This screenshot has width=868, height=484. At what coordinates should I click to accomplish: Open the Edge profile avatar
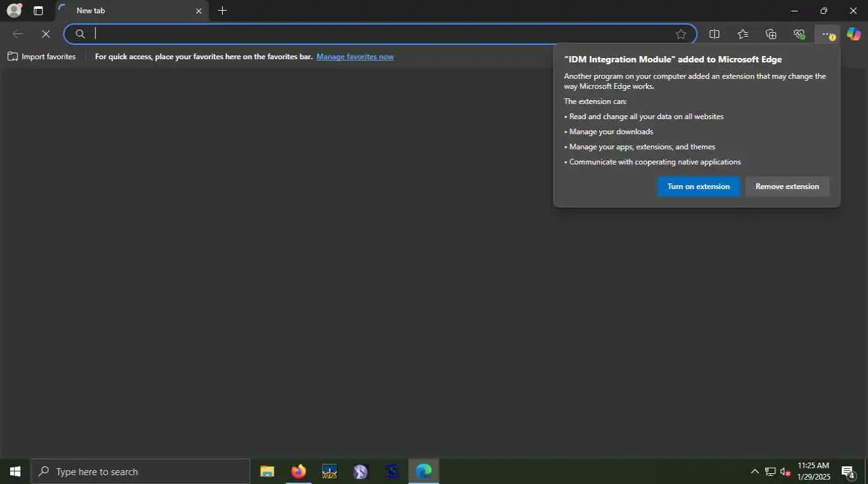coord(14,10)
